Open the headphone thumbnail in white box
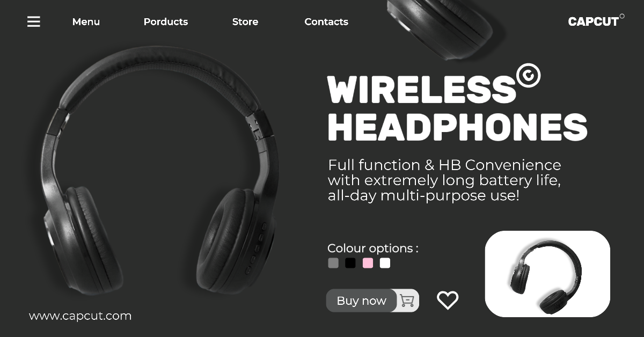This screenshot has width=644, height=337. coord(547,274)
